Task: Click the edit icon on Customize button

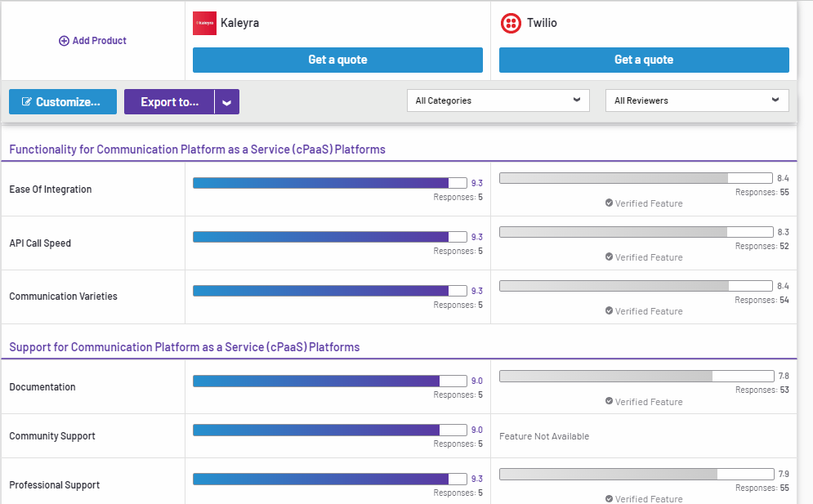Action: (x=26, y=101)
